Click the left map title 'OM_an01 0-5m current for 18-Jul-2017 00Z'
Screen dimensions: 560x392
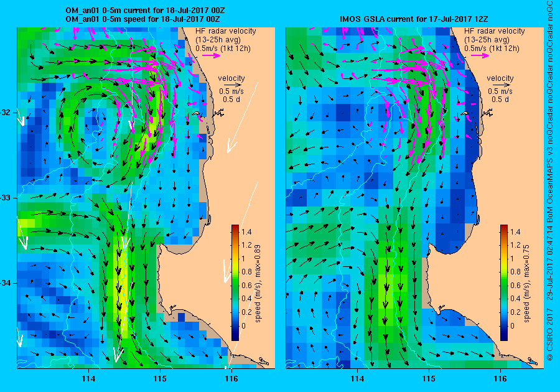coord(145,11)
